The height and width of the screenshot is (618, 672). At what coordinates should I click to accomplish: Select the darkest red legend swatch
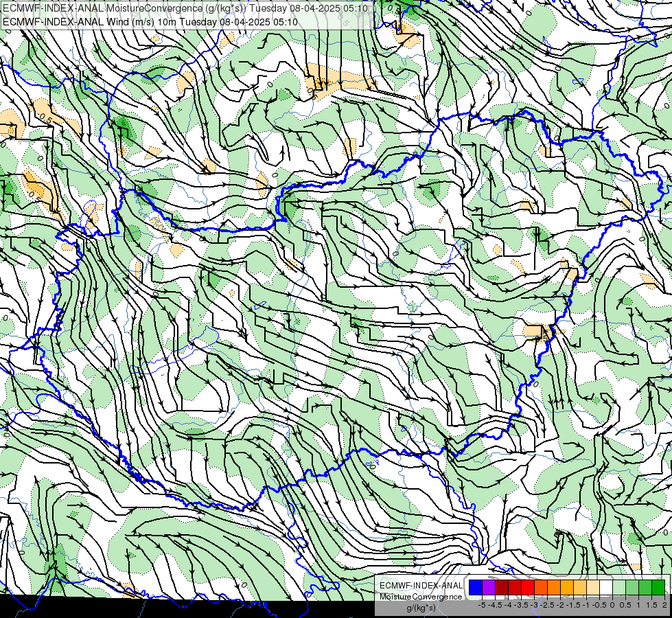tap(502, 587)
